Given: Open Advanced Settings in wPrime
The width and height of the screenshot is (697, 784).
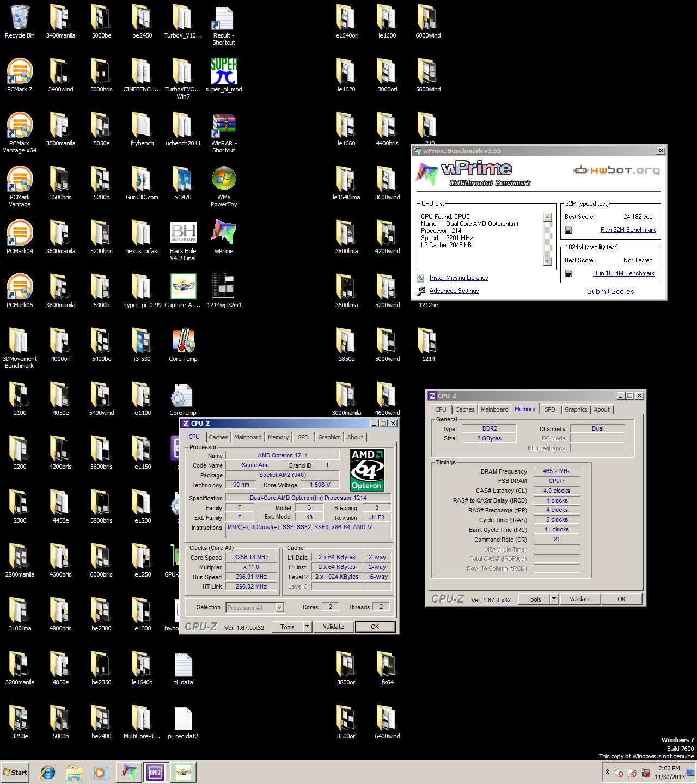Looking at the screenshot, I should tap(454, 291).
